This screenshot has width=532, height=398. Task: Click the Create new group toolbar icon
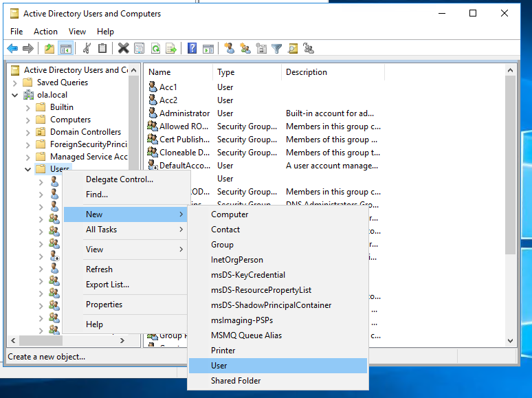tap(245, 49)
